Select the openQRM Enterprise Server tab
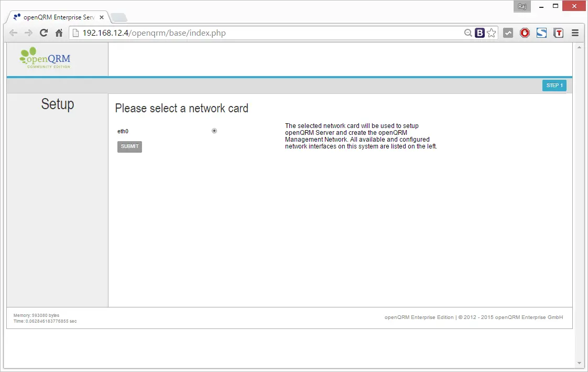The image size is (588, 372). 58,17
